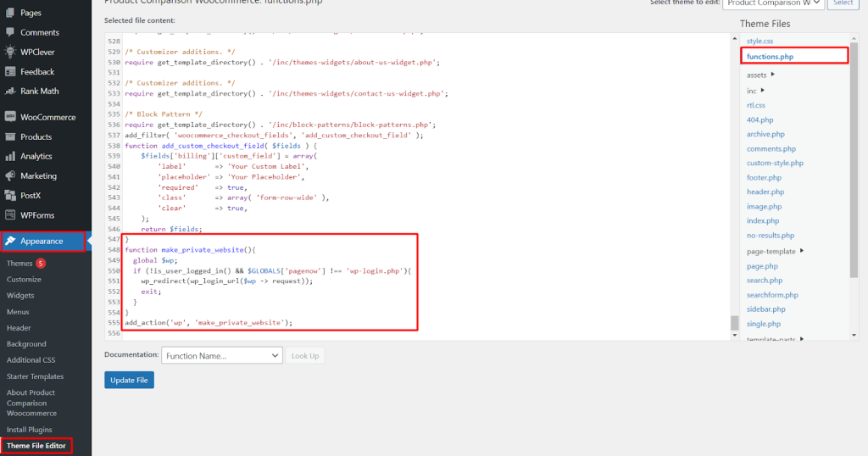Click the Appearance paintbrush icon
This screenshot has height=456, width=868.
tap(10, 241)
